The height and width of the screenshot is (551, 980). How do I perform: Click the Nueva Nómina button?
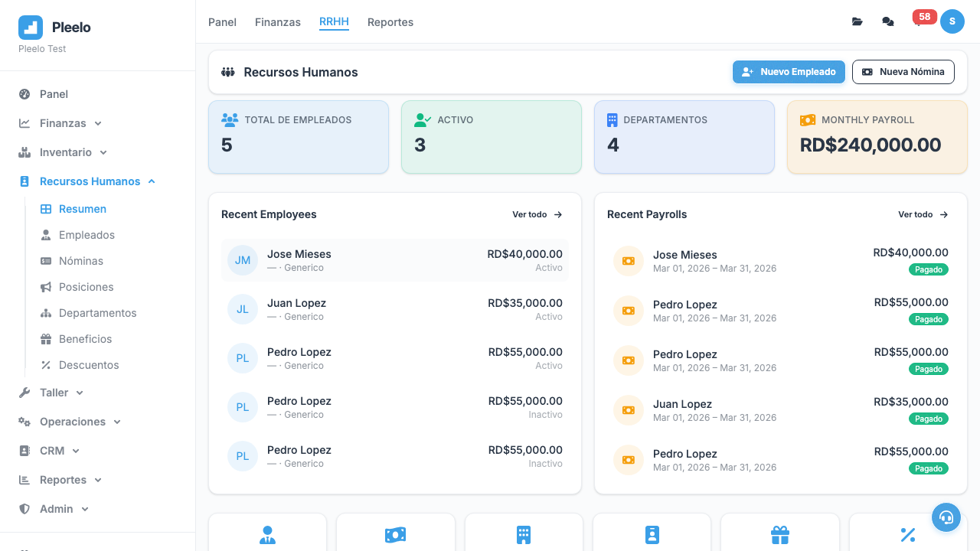[x=903, y=72]
